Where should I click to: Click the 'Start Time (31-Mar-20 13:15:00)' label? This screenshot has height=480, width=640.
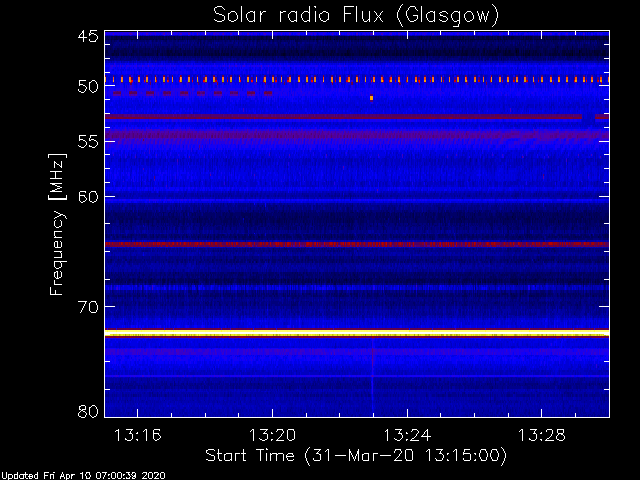coord(356,455)
